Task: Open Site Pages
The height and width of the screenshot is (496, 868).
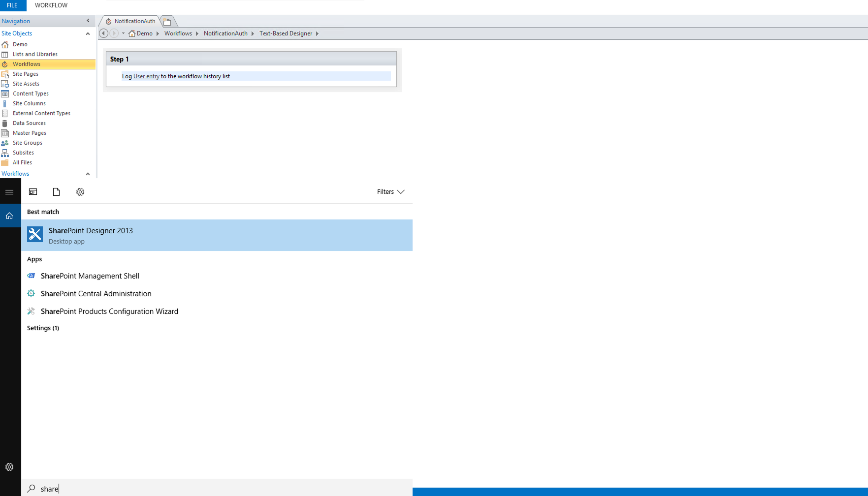Action: click(x=26, y=74)
